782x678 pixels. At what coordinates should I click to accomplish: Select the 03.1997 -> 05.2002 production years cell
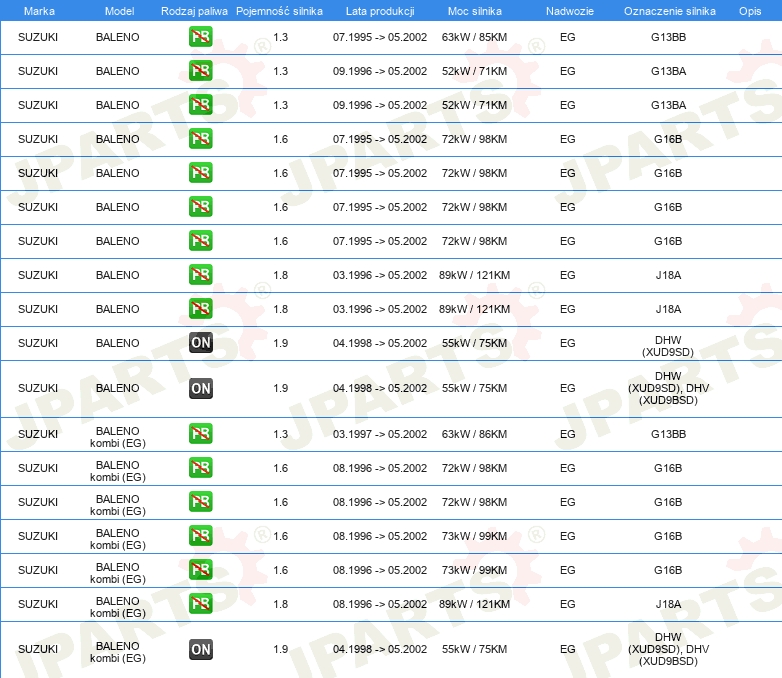pos(380,434)
